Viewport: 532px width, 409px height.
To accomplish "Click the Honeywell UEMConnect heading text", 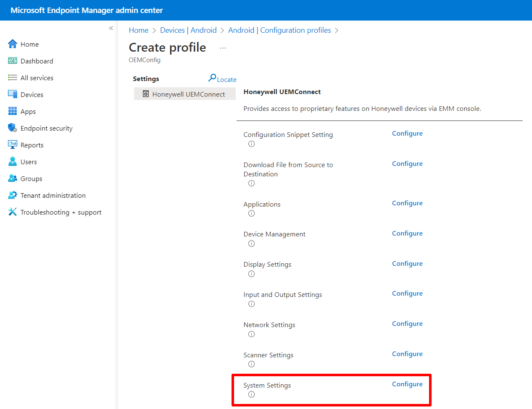I will [282, 92].
